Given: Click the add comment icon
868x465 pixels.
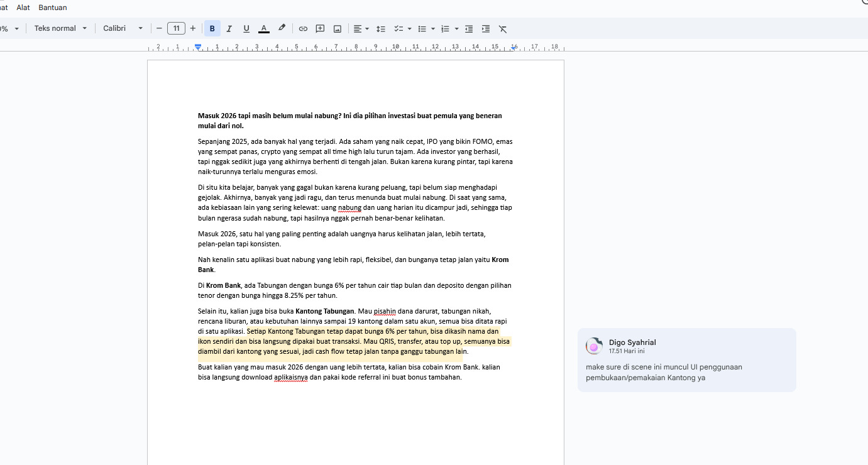Looking at the screenshot, I should [x=320, y=28].
